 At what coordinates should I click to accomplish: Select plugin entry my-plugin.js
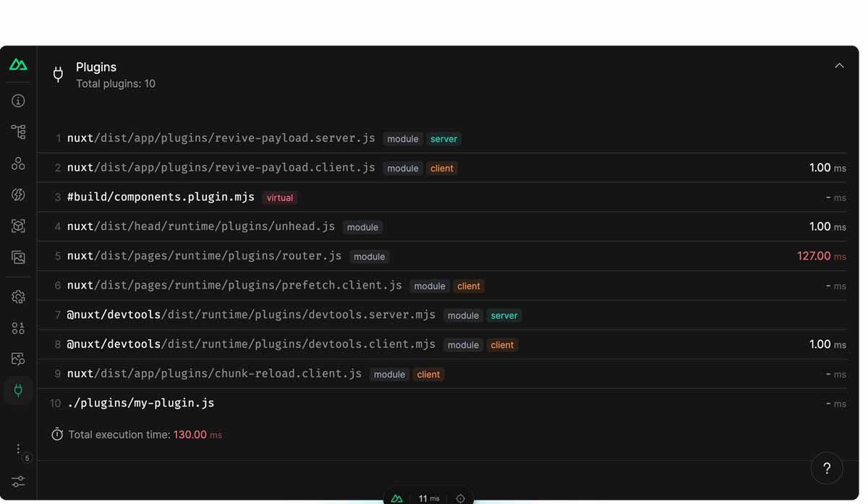pos(142,403)
